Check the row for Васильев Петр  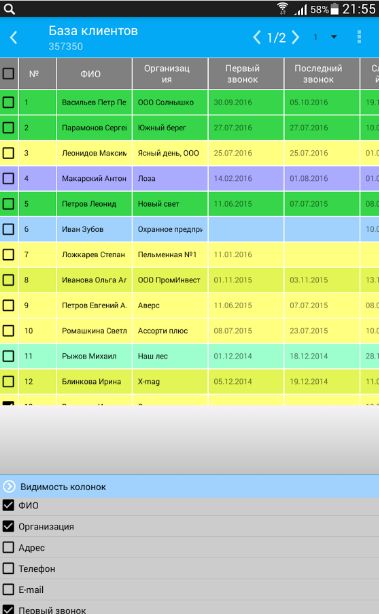pos(8,103)
